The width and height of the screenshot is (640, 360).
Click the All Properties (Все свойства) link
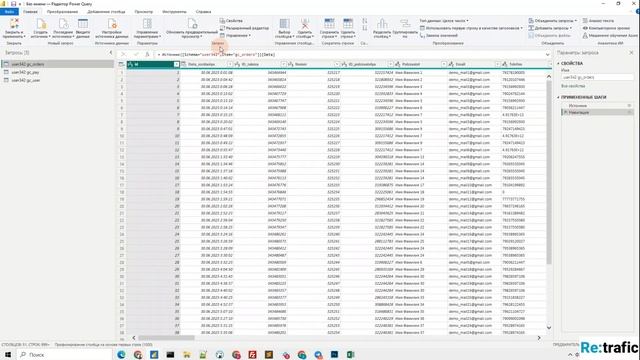(x=573, y=86)
